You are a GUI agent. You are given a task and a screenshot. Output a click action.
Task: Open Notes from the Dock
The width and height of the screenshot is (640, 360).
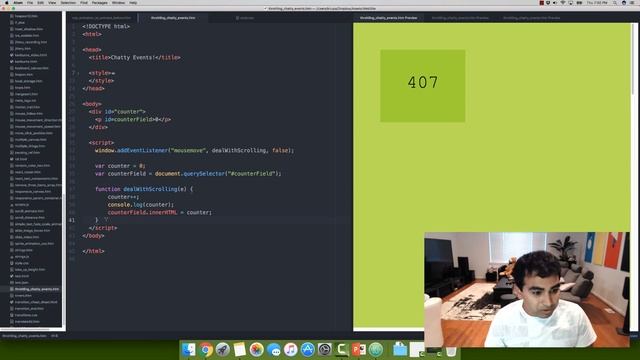pyautogui.click(x=240, y=349)
